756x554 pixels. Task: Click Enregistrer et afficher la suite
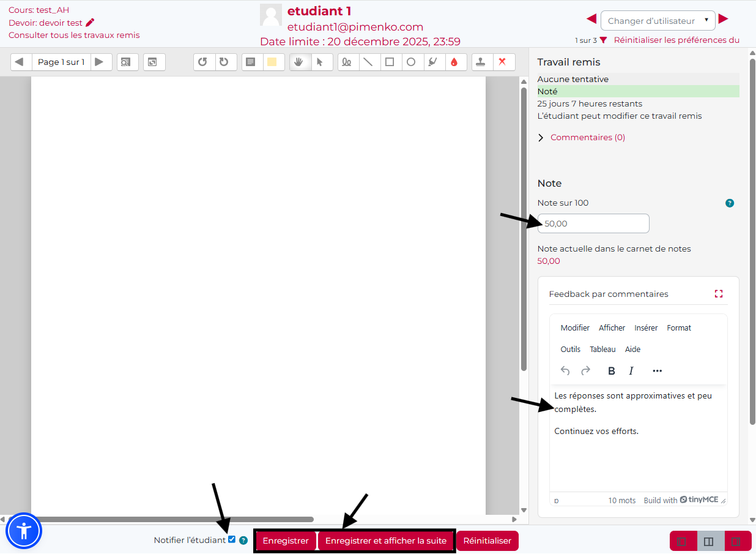(x=386, y=541)
